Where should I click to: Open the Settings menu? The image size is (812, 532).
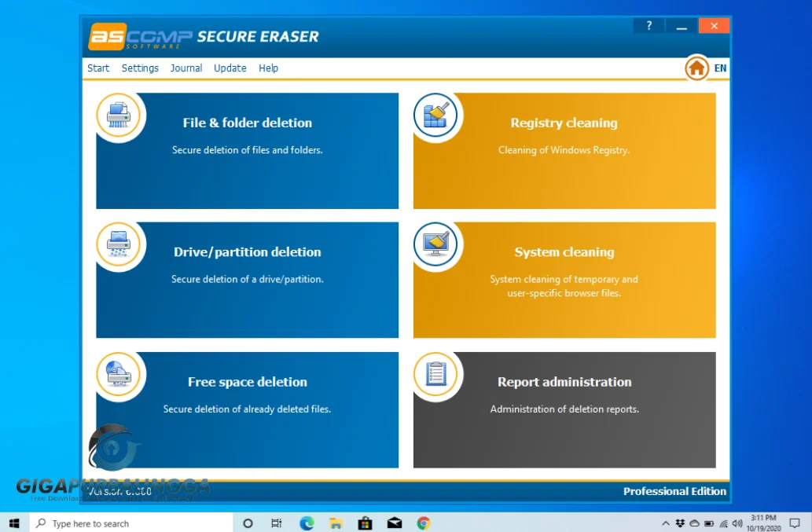[x=140, y=68]
